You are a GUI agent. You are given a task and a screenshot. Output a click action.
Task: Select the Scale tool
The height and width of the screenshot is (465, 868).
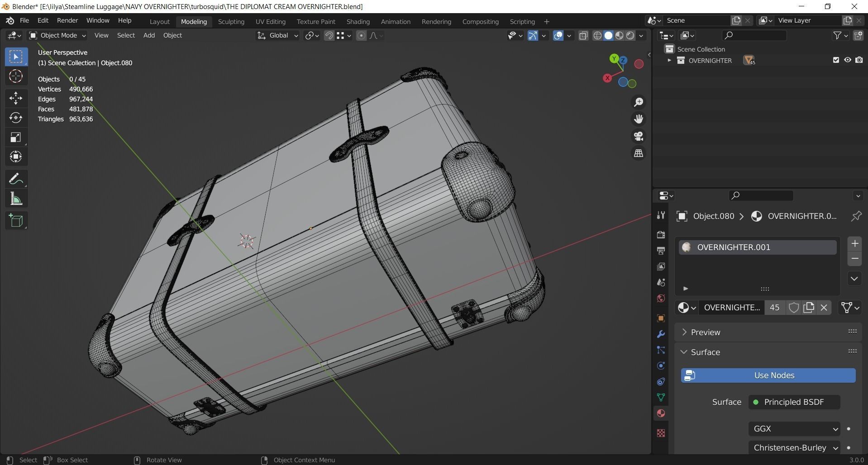click(x=16, y=137)
